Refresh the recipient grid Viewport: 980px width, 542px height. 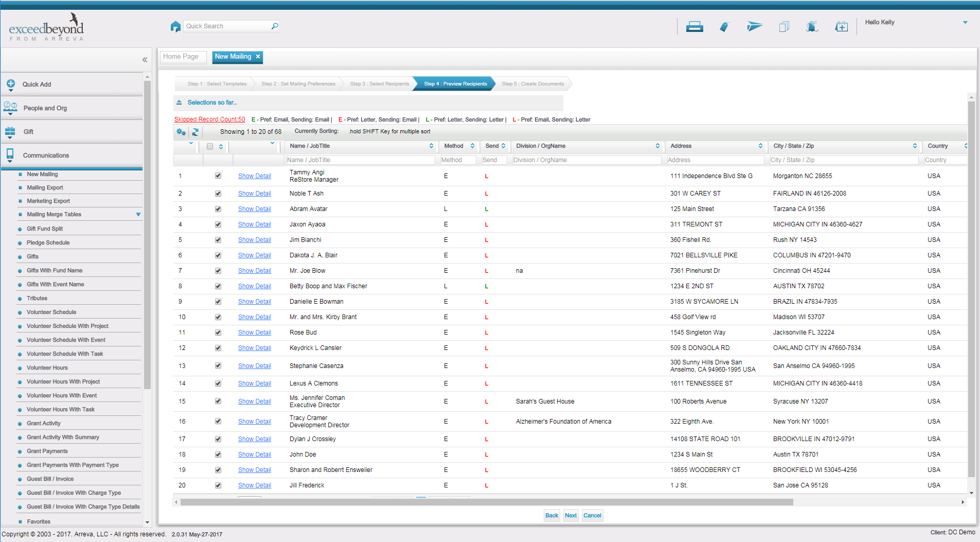[x=195, y=132]
